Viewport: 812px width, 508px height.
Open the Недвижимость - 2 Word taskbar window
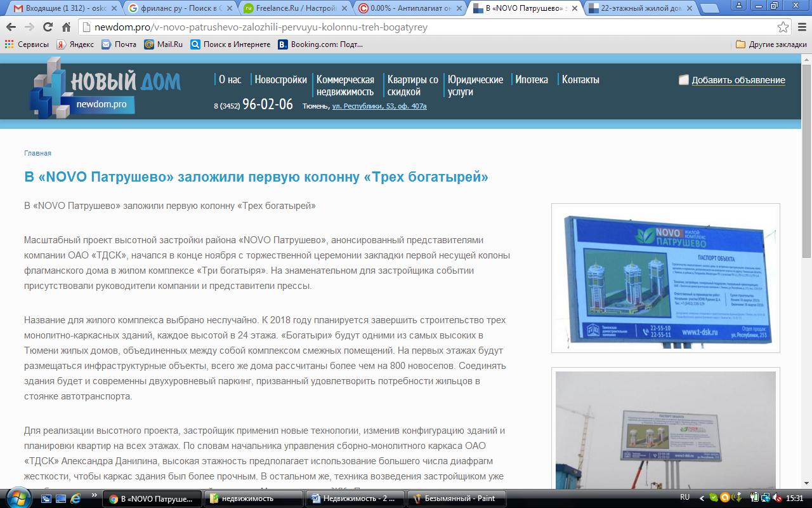(x=355, y=498)
